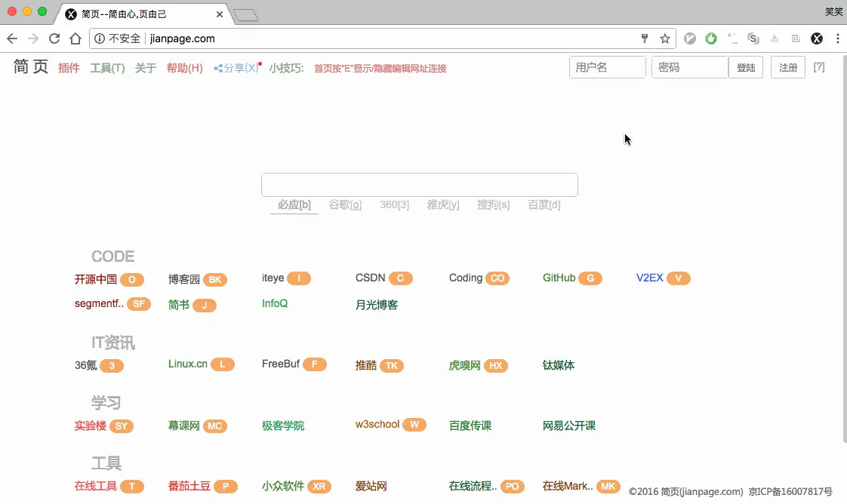The image size is (847, 504).
Task: Reload the page with refresh icon
Action: coord(54,38)
